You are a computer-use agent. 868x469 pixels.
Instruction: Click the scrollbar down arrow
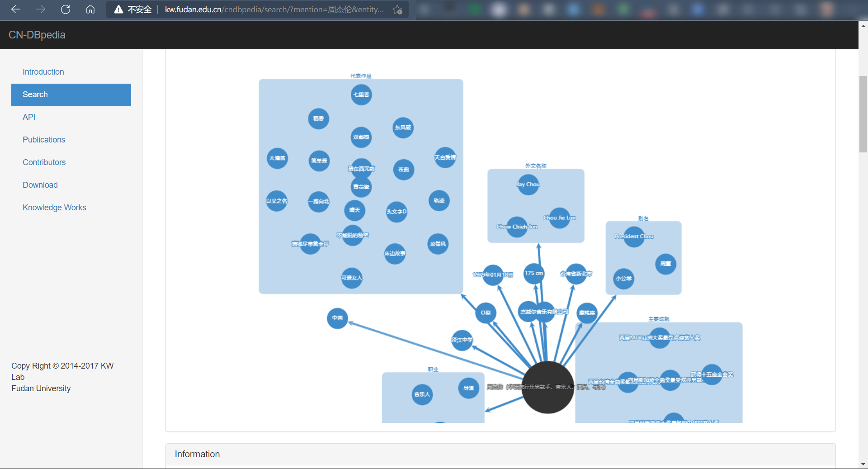click(x=863, y=464)
